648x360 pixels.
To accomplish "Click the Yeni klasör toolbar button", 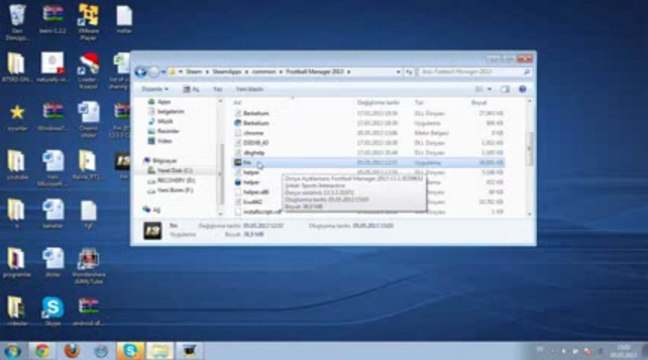I will point(249,89).
